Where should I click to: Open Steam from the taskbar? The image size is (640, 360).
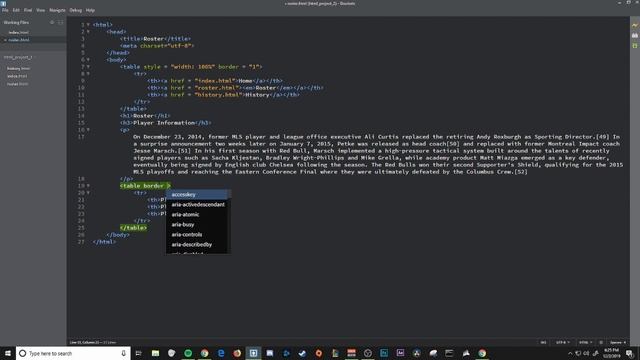[x=302, y=353]
